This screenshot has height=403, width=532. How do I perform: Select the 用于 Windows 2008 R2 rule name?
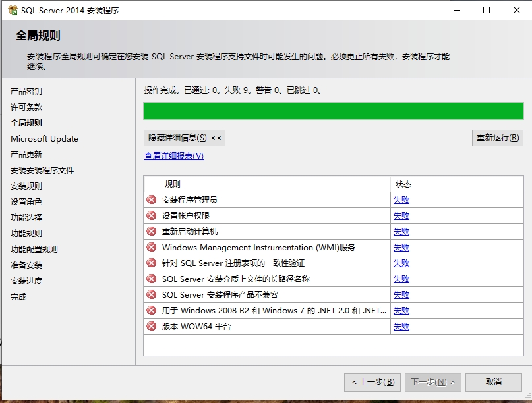click(x=274, y=310)
